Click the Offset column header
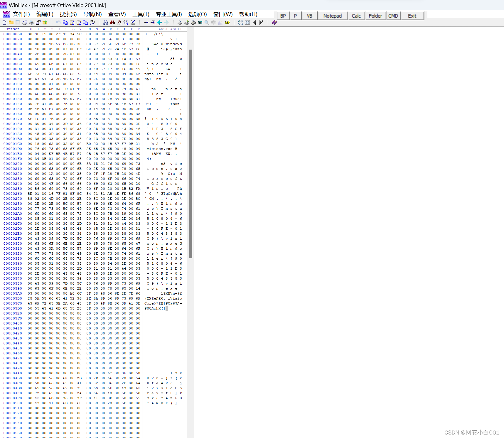 click(x=13, y=29)
